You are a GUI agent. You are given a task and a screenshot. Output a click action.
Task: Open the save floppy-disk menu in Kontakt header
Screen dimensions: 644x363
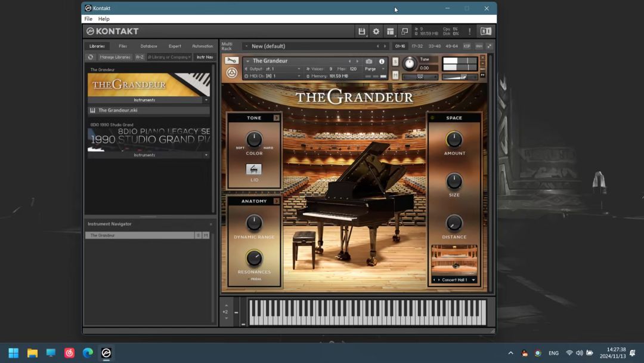(x=361, y=31)
